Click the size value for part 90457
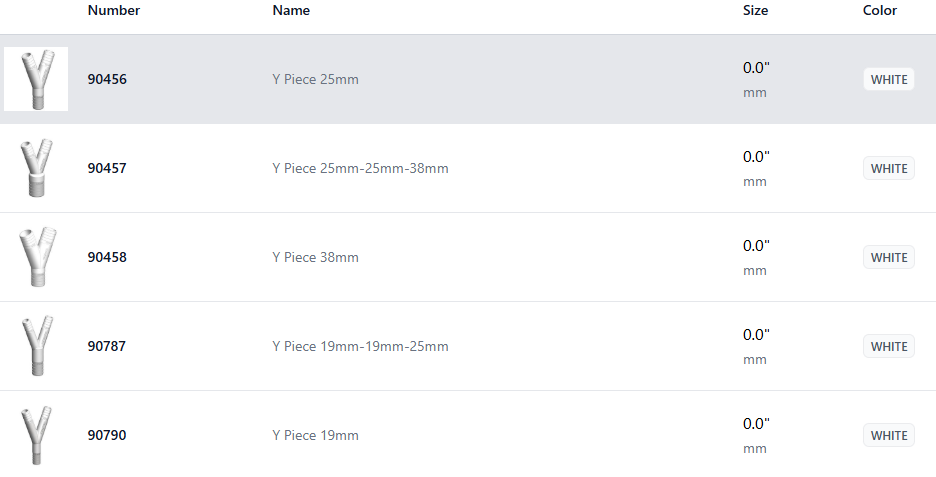Screen dimensions: 936x477 756,157
